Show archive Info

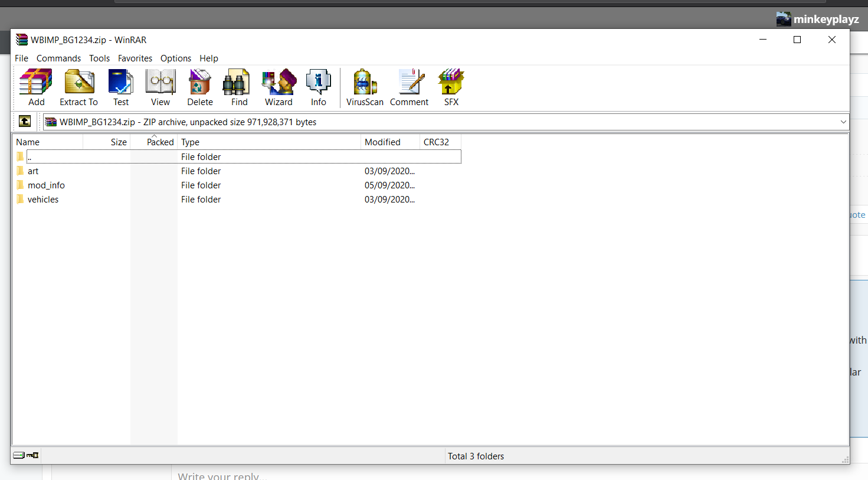click(319, 87)
